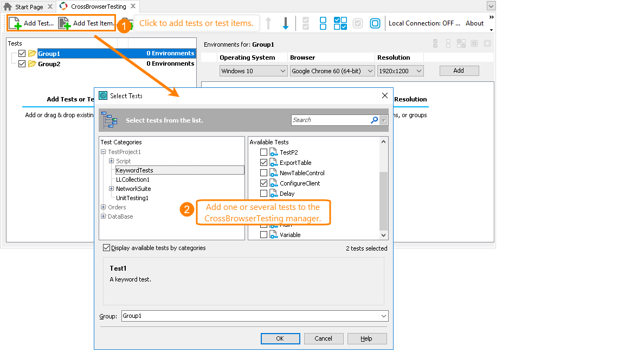Click the Search field in the Select Tests dialog
644x352 pixels.
(x=330, y=120)
